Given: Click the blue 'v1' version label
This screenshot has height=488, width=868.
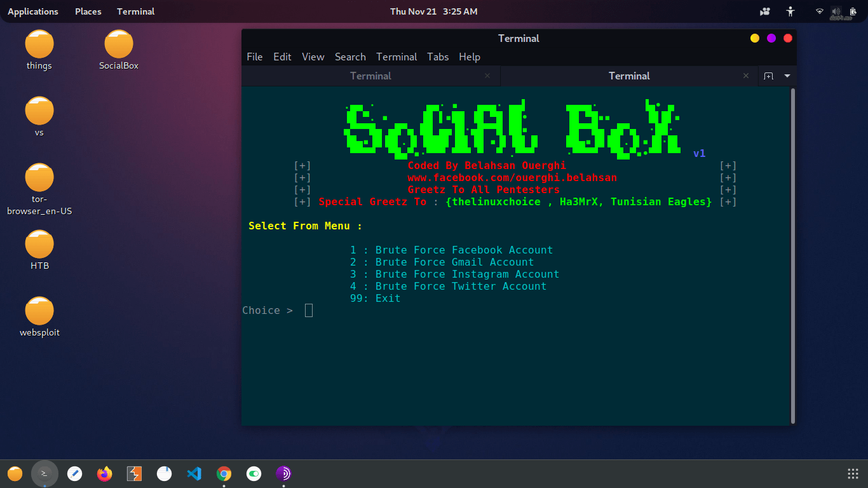Looking at the screenshot, I should (x=700, y=153).
